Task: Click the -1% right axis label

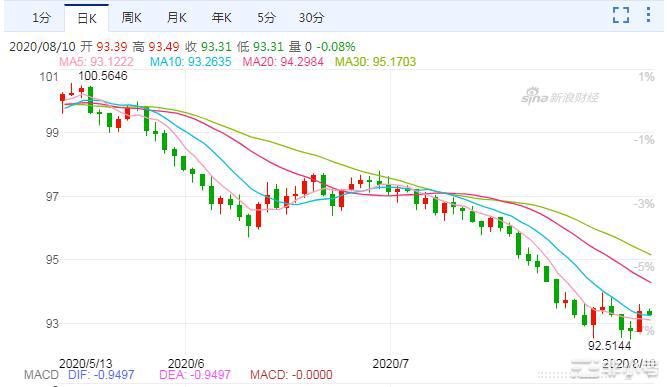Action: point(644,140)
